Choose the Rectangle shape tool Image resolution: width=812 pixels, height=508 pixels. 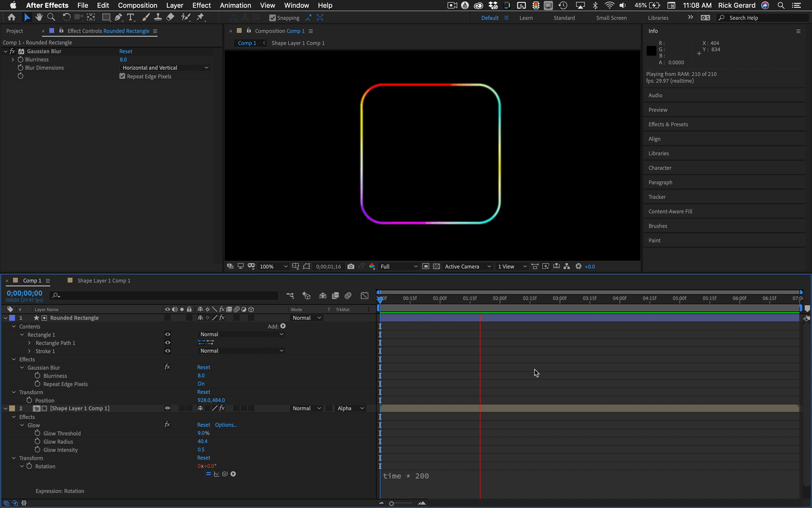coord(106,17)
